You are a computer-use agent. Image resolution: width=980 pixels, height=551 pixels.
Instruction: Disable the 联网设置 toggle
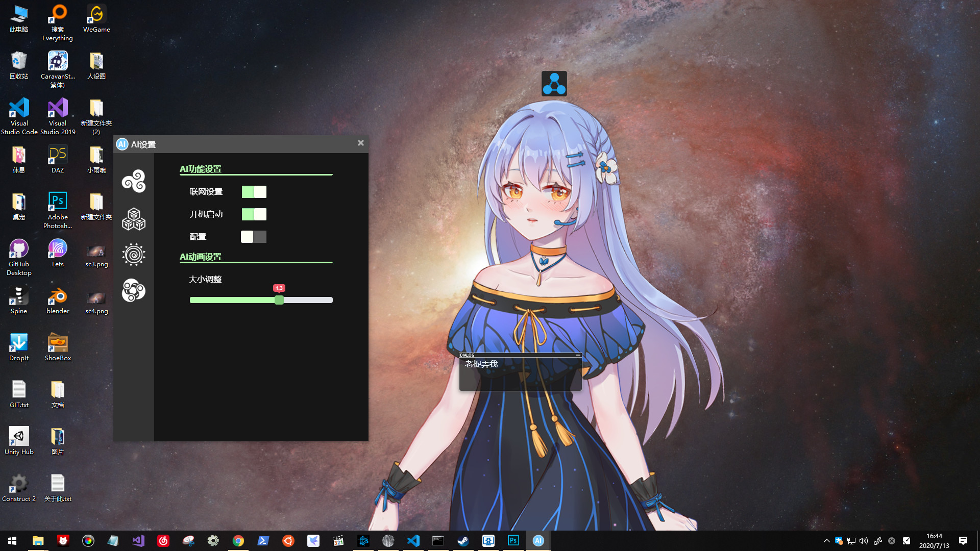coord(254,191)
